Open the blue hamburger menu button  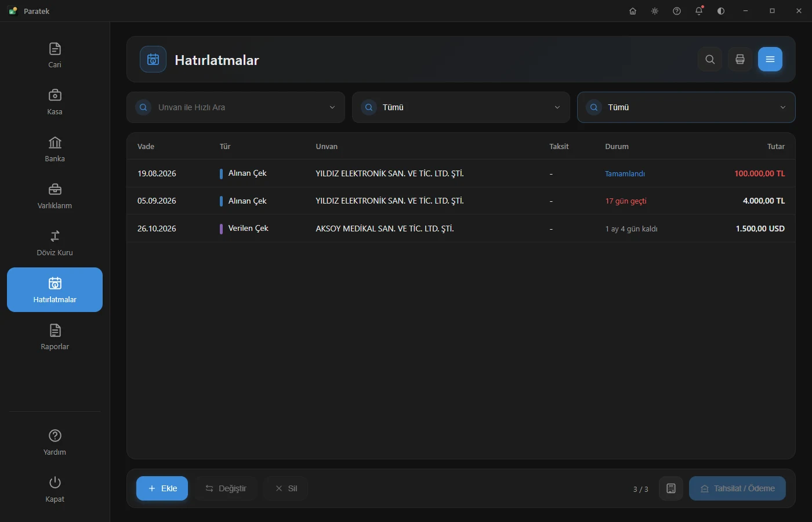pos(770,59)
